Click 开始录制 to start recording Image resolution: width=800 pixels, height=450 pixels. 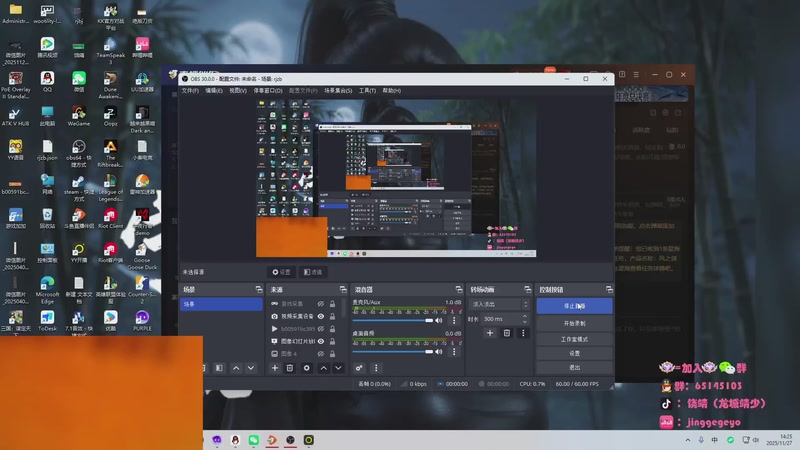574,323
